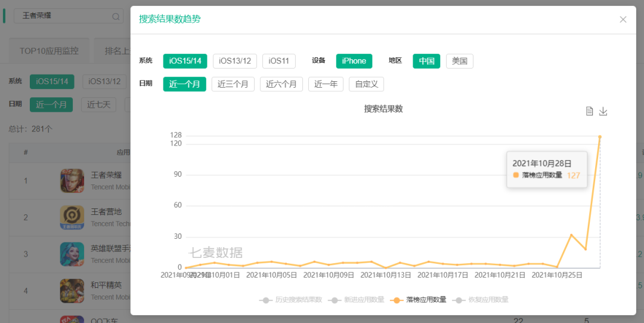
Task: Choose 近一年 date range
Action: (326, 84)
